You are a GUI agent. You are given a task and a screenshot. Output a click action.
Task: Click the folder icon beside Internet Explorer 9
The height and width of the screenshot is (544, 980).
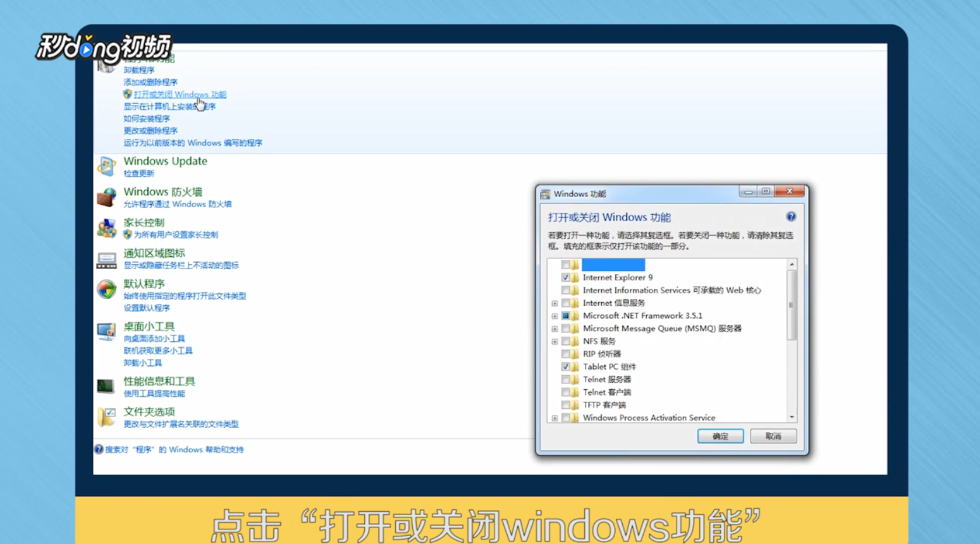coord(575,277)
